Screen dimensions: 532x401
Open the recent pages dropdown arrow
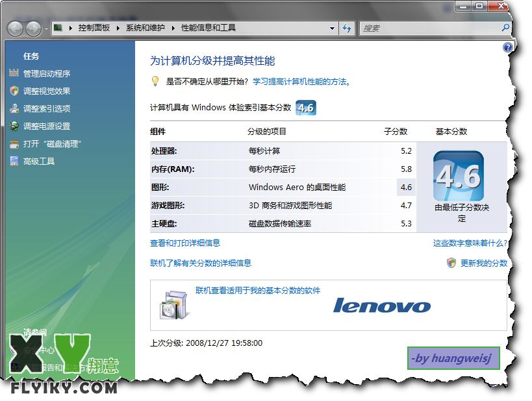(46, 29)
